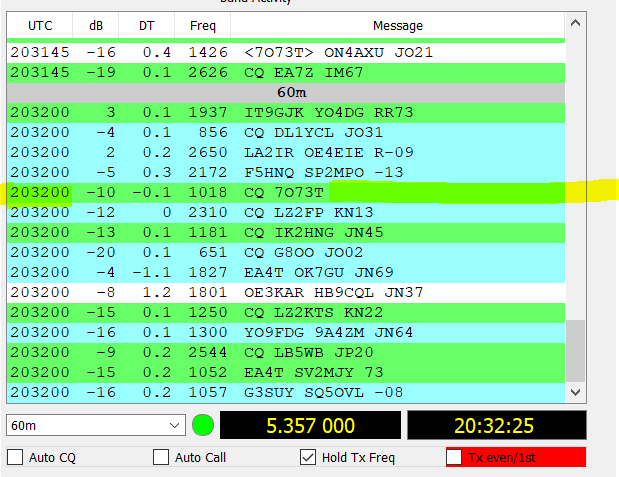Screen dimensions: 619x477
Task: Click the scrollbar down arrow
Action: (x=574, y=394)
